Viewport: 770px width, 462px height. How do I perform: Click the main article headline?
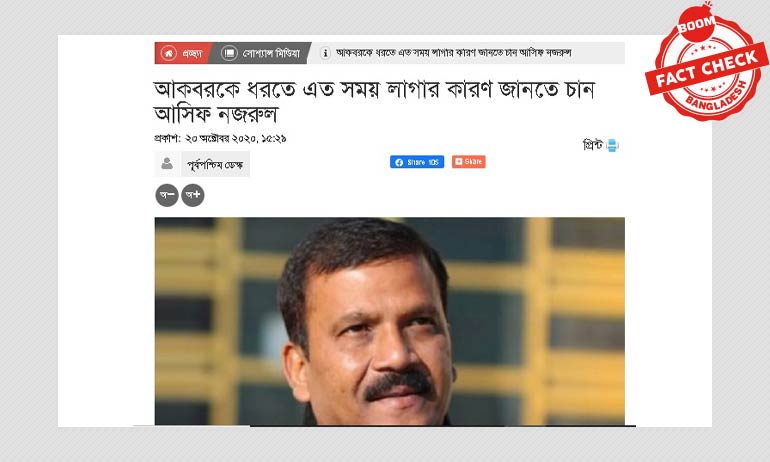(x=374, y=101)
